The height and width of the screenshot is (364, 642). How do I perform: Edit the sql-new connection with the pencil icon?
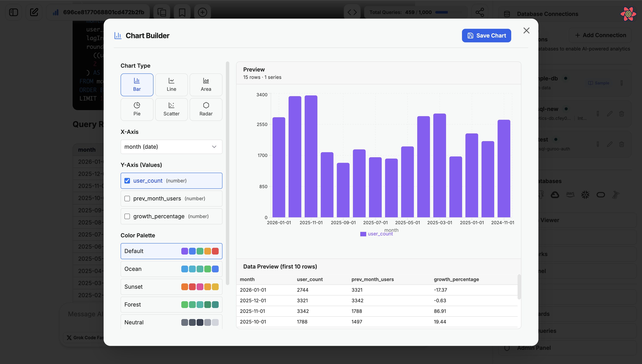(610, 114)
